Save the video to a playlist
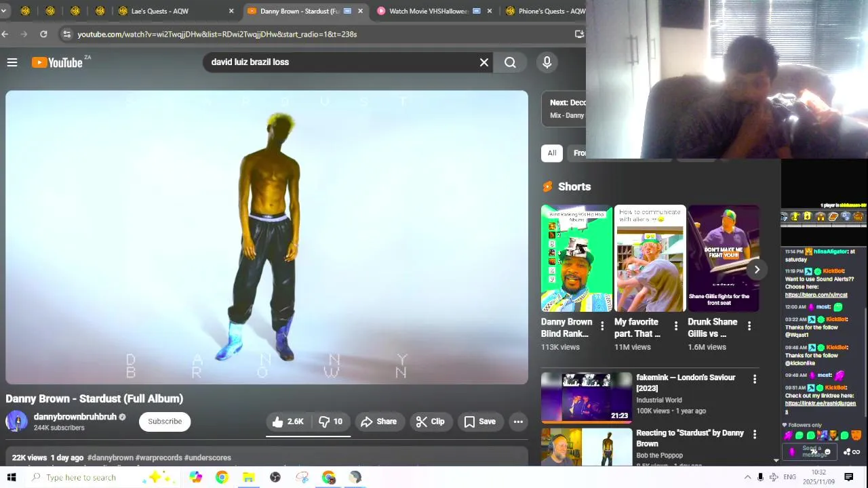The height and width of the screenshot is (488, 868). (480, 422)
